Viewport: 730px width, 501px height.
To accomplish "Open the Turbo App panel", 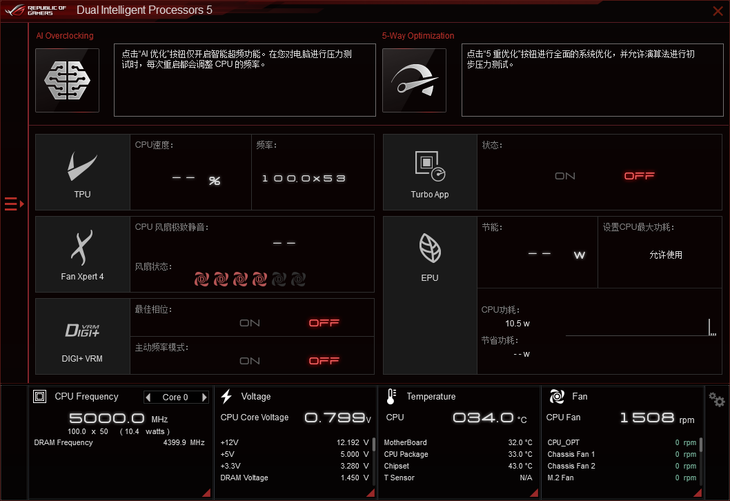I will pos(430,172).
